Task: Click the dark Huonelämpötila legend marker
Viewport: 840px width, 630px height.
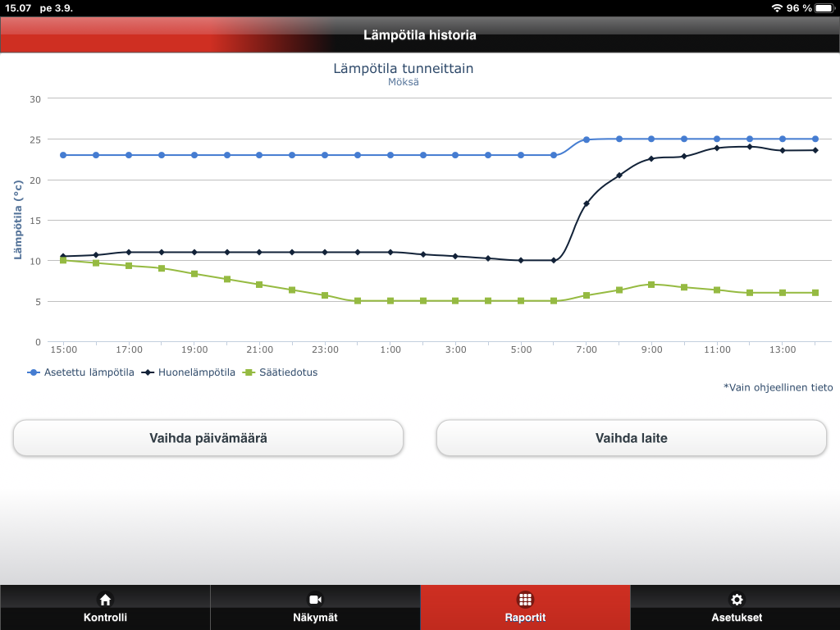Action: (148, 372)
